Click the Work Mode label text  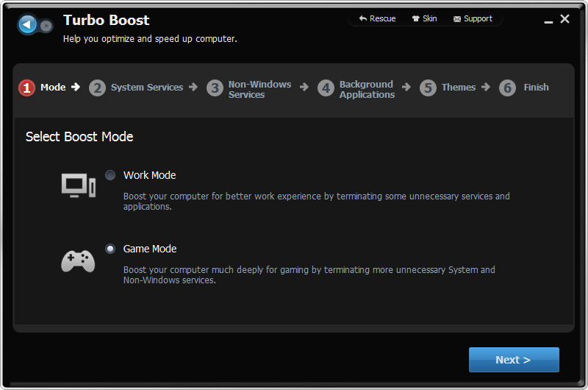150,175
